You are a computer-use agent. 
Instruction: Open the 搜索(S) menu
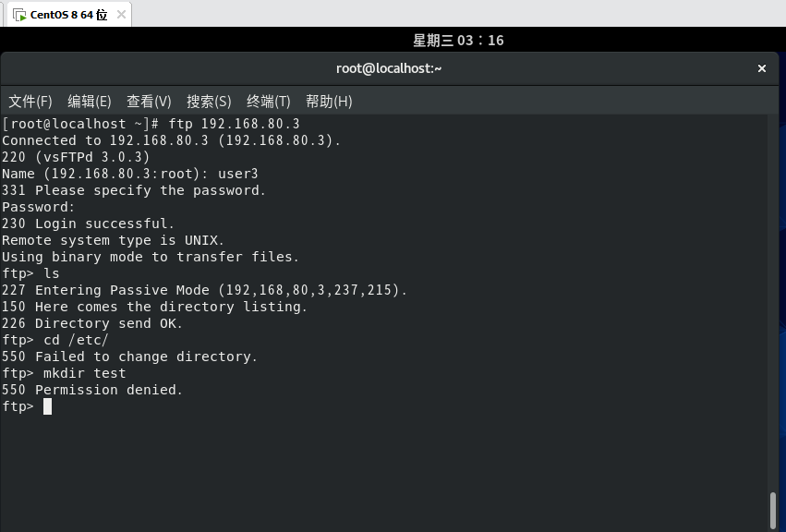pyautogui.click(x=209, y=102)
